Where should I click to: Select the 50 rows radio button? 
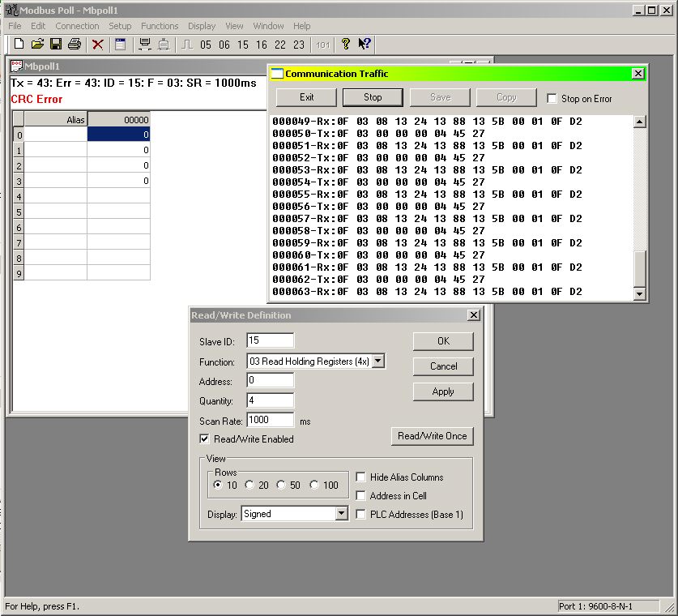[x=281, y=485]
